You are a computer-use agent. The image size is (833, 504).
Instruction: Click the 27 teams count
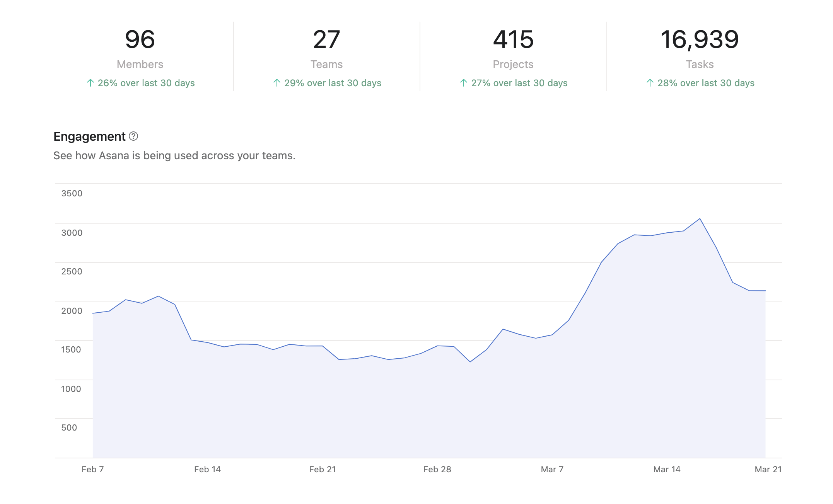pos(327,39)
